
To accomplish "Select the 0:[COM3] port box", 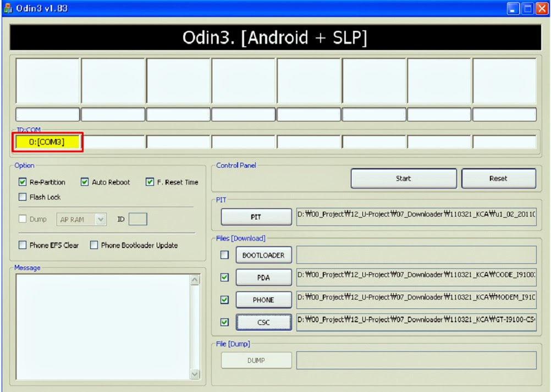I will [47, 142].
